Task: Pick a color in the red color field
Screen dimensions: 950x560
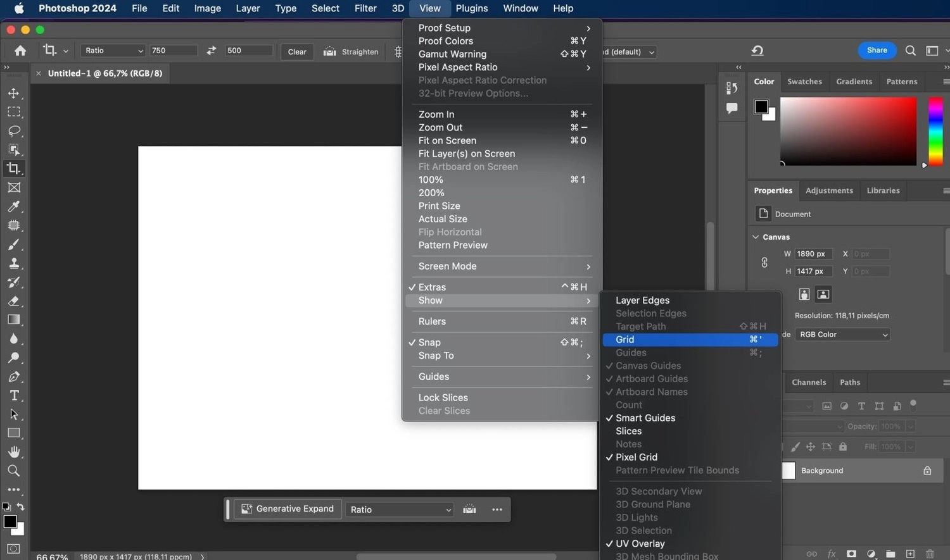Action: point(848,131)
